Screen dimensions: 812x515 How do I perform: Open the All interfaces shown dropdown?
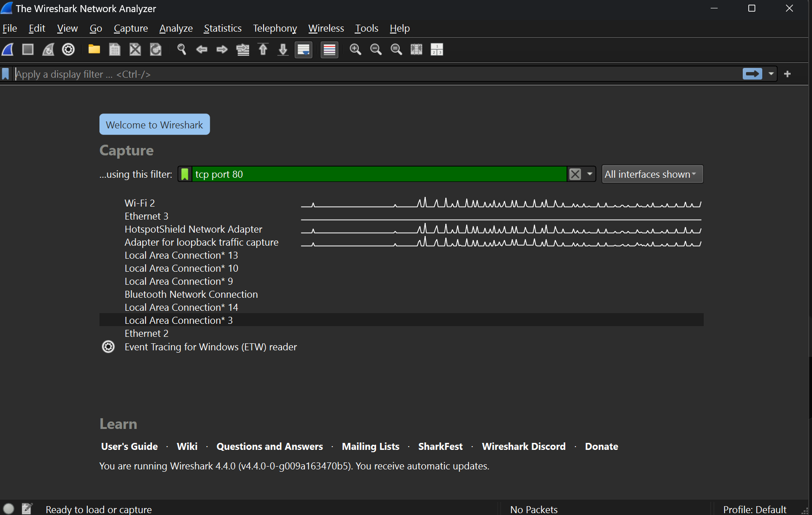coord(652,174)
